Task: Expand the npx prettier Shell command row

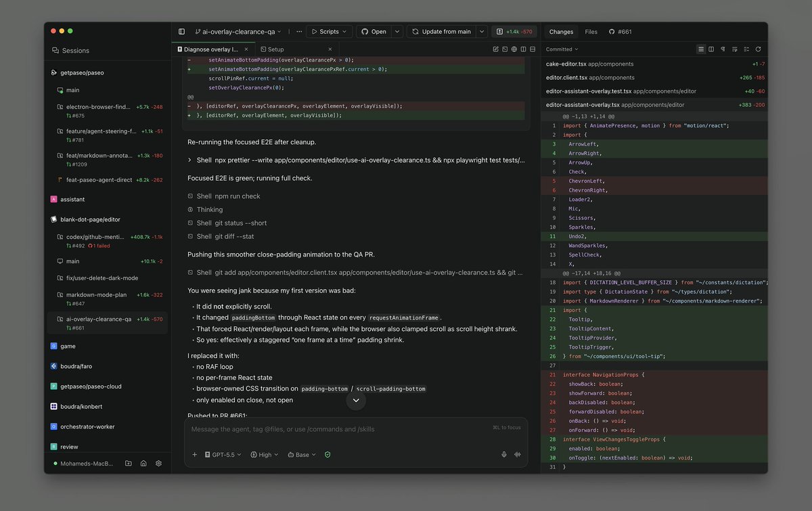Action: pyautogui.click(x=356, y=160)
